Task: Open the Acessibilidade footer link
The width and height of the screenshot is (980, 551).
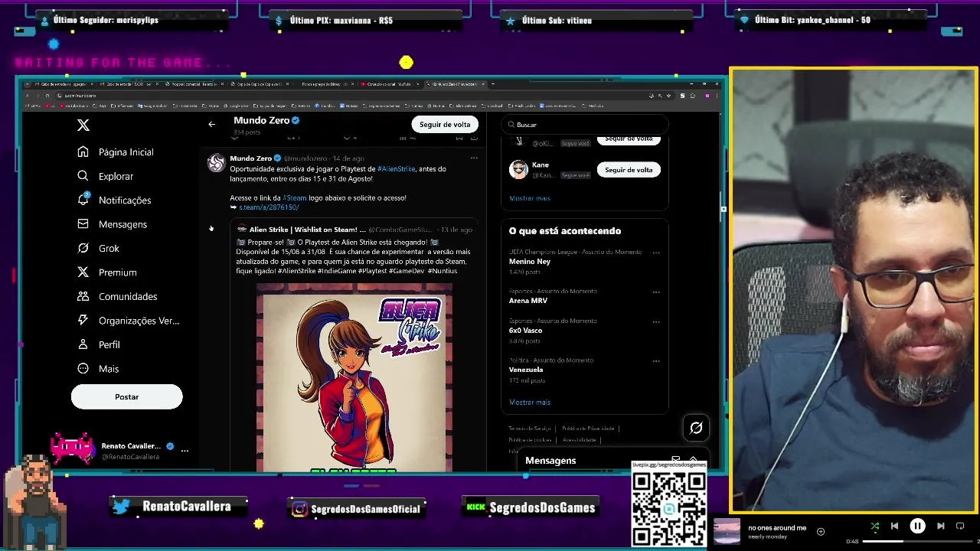Action: (580, 440)
